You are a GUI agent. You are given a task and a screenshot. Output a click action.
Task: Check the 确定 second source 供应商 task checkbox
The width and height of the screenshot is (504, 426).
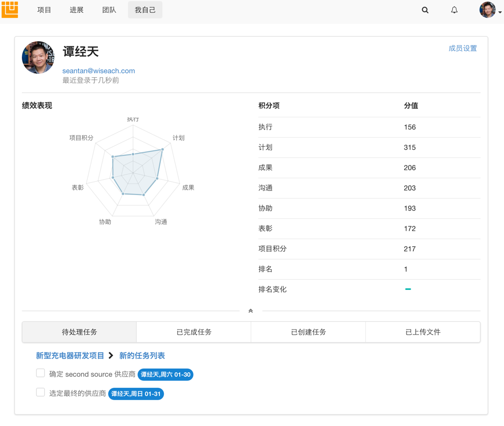(x=40, y=373)
